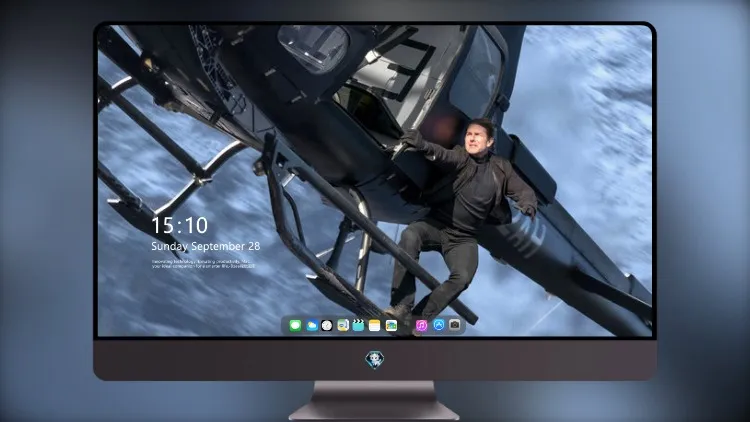Open the Weather app in the dock
This screenshot has height=422, width=750.
pyautogui.click(x=311, y=326)
